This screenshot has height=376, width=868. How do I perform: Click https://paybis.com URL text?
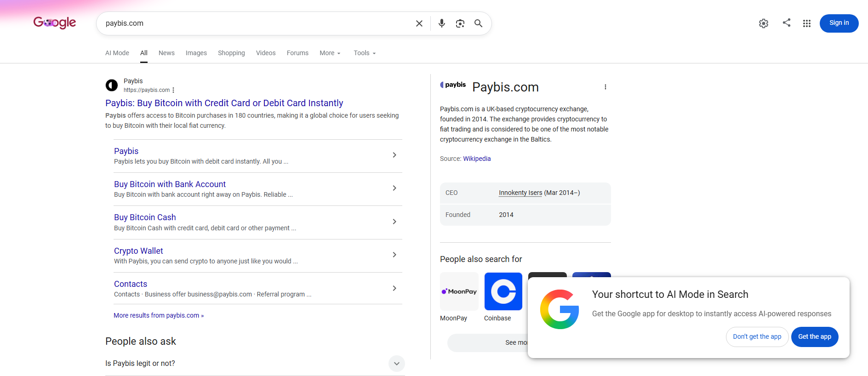pos(147,90)
